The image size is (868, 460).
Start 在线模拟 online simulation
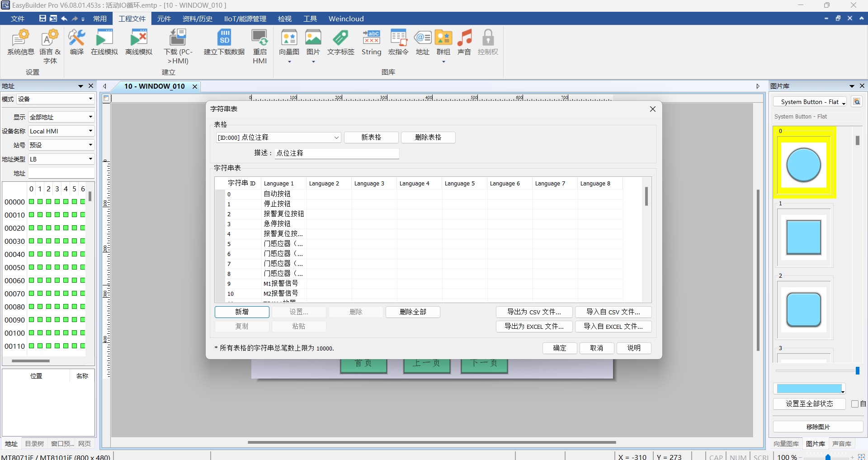click(x=104, y=43)
